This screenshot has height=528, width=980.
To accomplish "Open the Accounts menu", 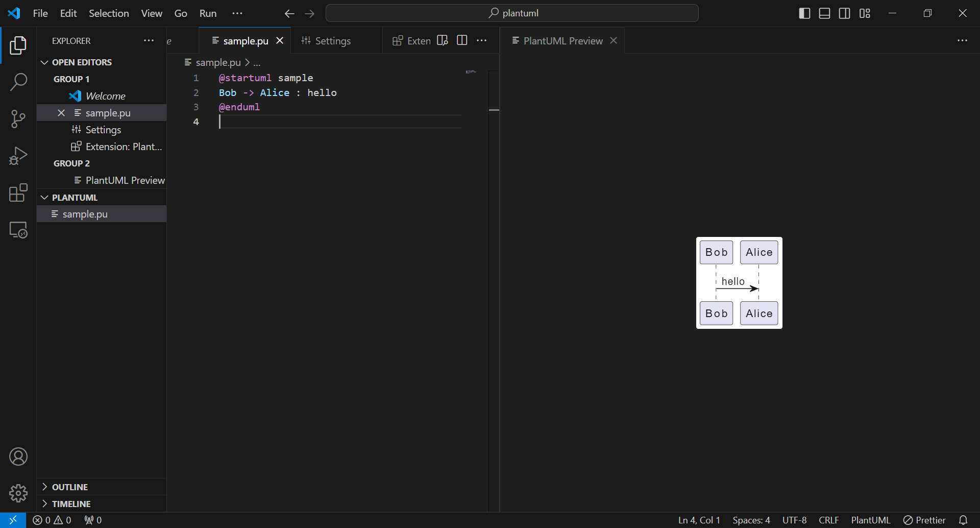I will [18, 457].
